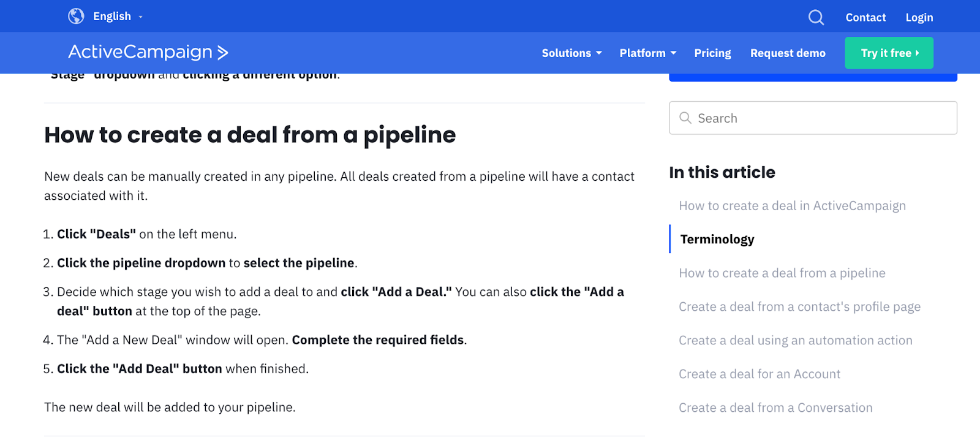980x448 pixels.
Task: Open Create a deal using an automation action
Action: 795,340
